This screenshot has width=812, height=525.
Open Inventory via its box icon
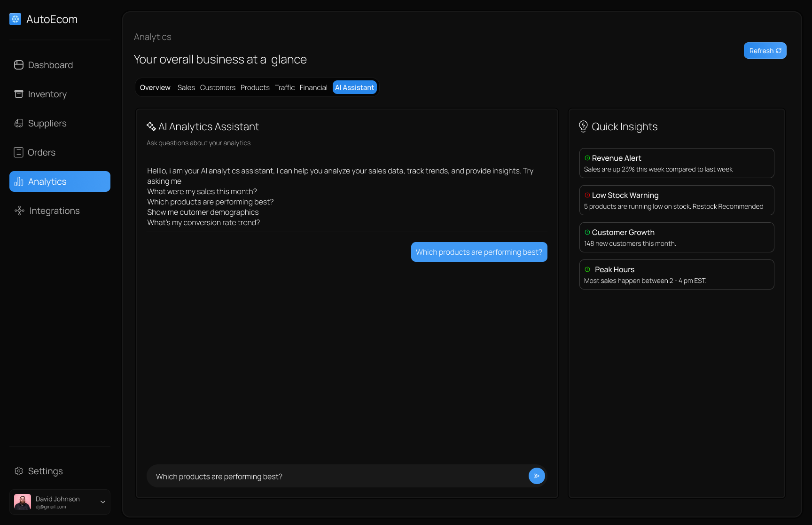pos(19,94)
